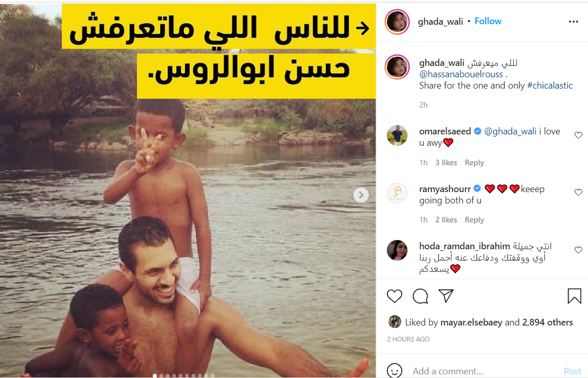This screenshot has height=378, width=588.
Task: Reply to ramyashourr's comment
Action: (474, 219)
